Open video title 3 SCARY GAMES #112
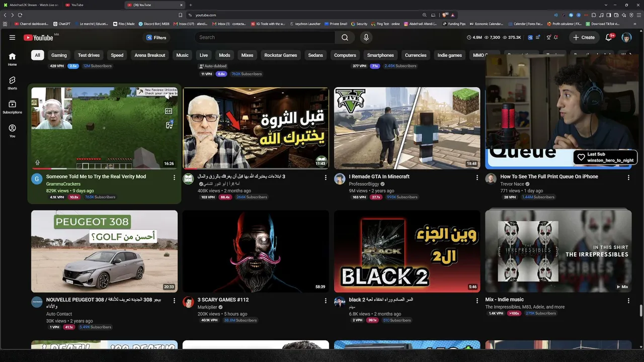The height and width of the screenshot is (362, 644). coord(223,300)
